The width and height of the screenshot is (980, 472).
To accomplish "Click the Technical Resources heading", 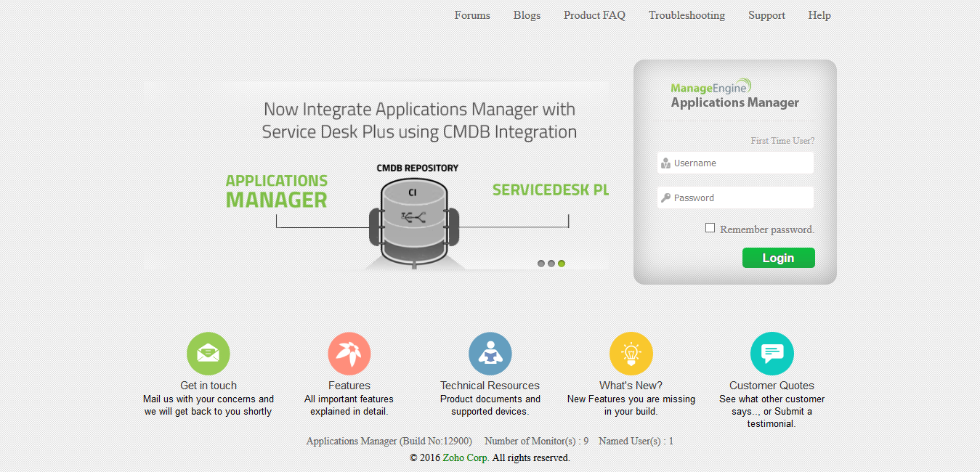I will (490, 386).
